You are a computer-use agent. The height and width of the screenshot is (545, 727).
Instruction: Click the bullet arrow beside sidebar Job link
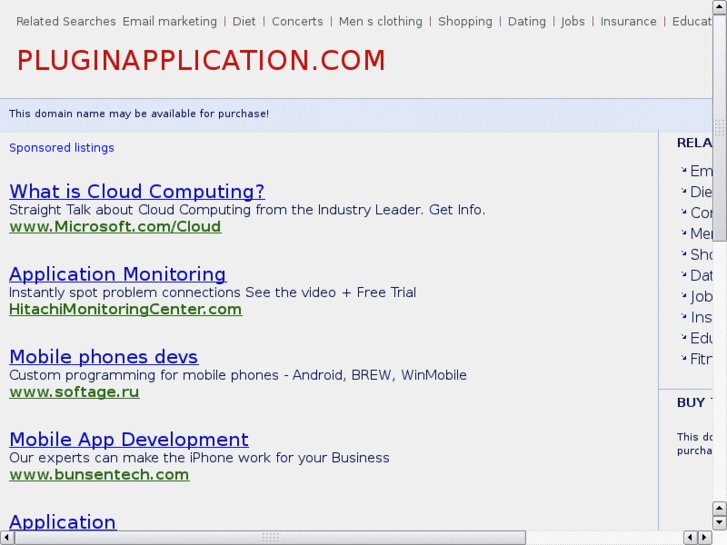click(683, 295)
